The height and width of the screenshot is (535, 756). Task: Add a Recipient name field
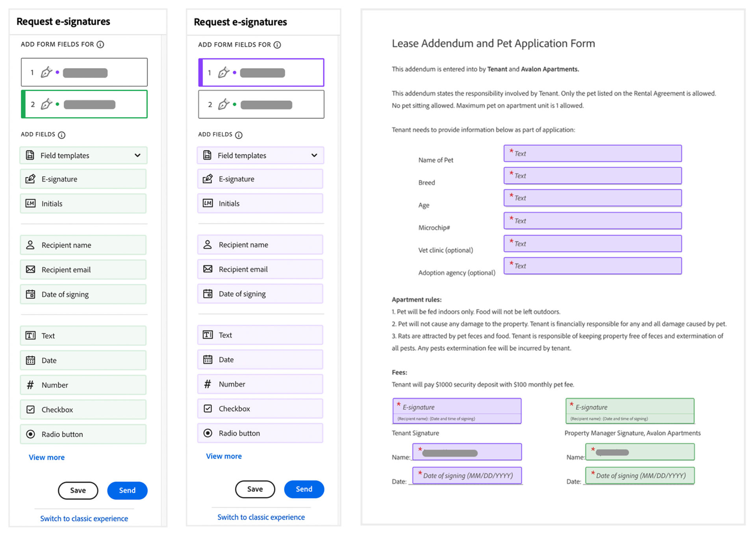coord(83,245)
